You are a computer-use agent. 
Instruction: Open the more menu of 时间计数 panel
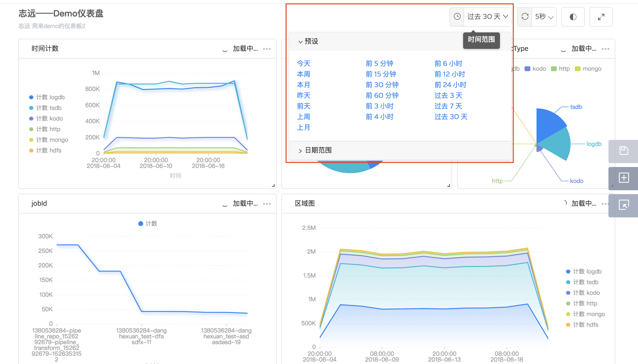pos(267,49)
